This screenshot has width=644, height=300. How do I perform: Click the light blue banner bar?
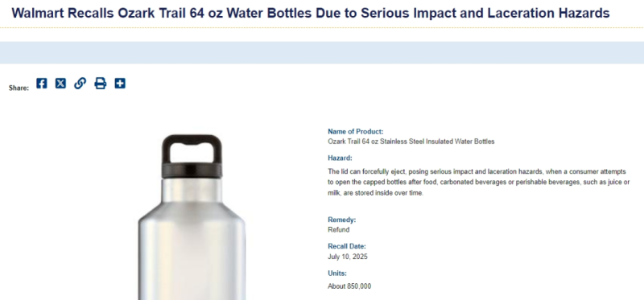(x=322, y=52)
